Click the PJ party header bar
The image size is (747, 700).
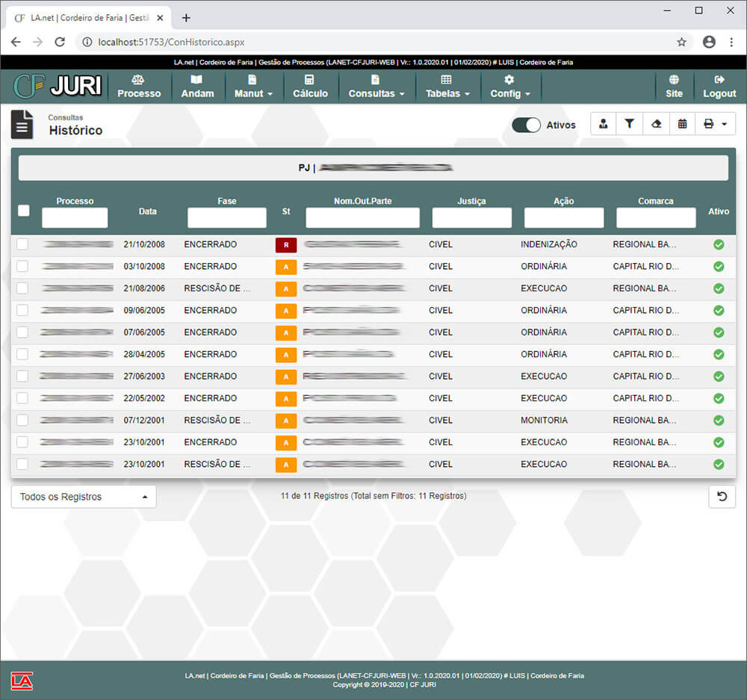(373, 168)
